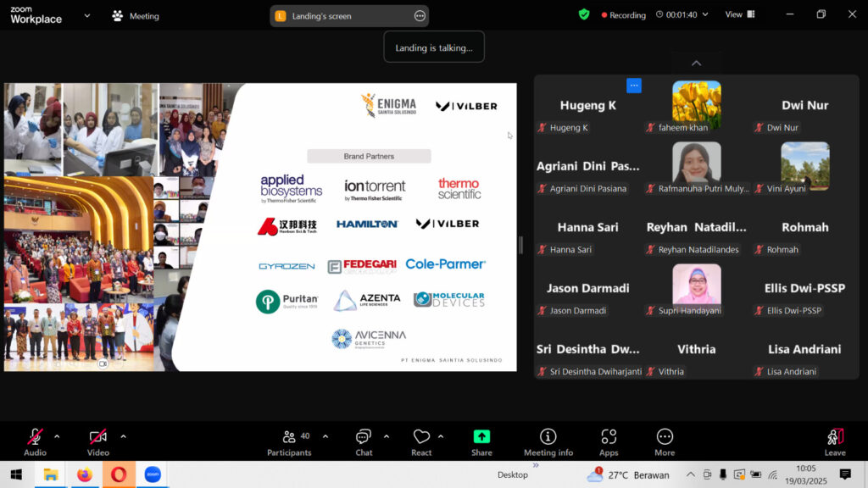The image size is (868, 488).
Task: Click the Wi-Fi network tray icon
Action: pyautogui.click(x=772, y=474)
